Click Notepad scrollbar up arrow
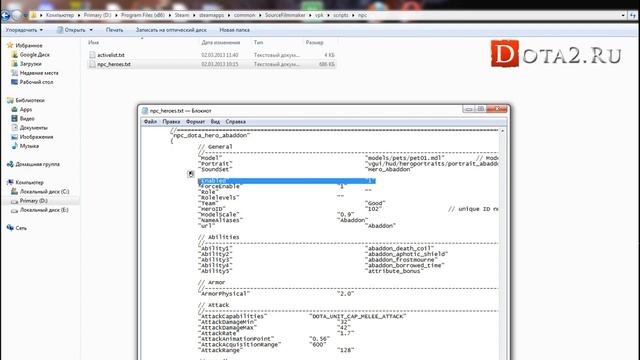 click(x=502, y=131)
